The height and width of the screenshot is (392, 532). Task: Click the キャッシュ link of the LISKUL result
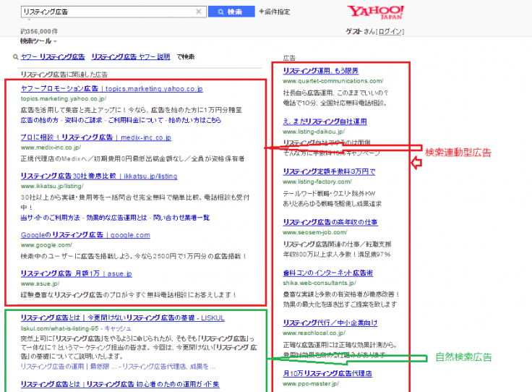coord(117,328)
